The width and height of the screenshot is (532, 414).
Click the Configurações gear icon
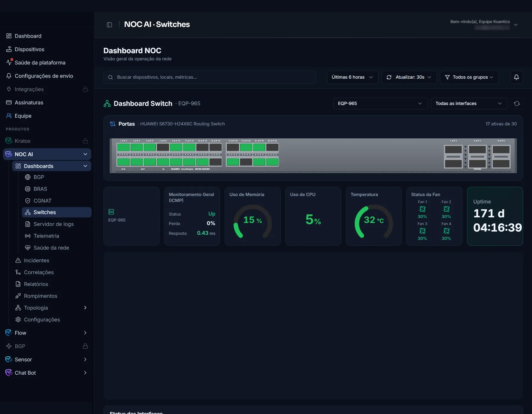(x=18, y=320)
